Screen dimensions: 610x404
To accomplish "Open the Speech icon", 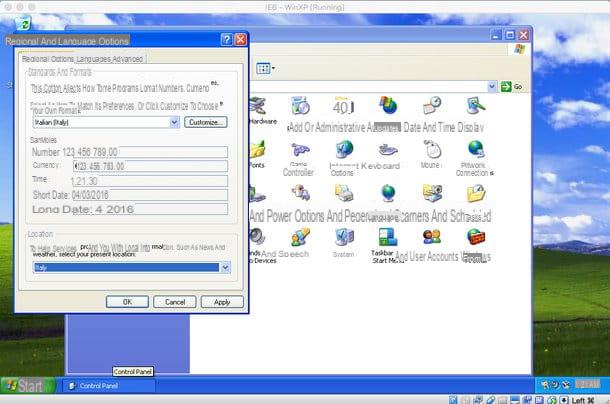I will 300,237.
